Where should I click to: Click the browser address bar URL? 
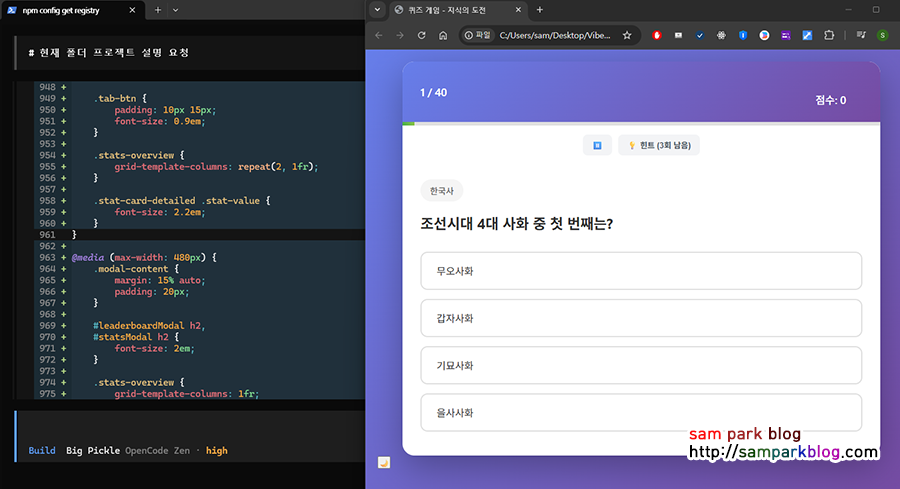(554, 36)
